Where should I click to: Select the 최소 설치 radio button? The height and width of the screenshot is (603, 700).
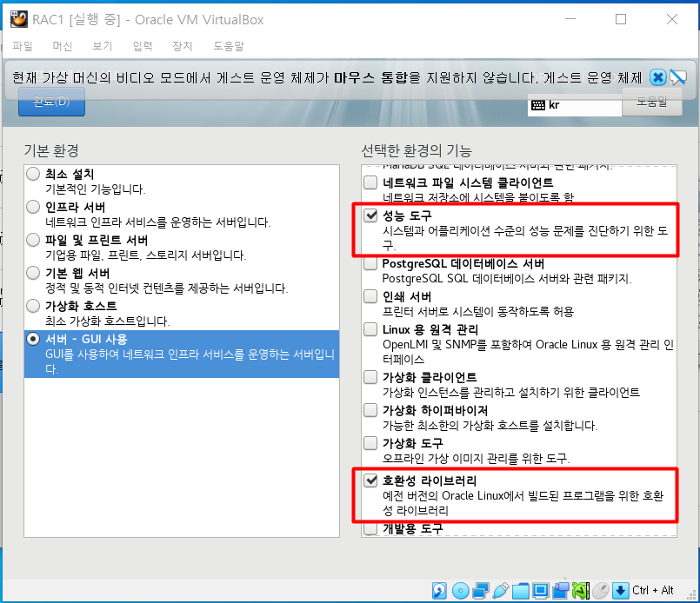(33, 174)
